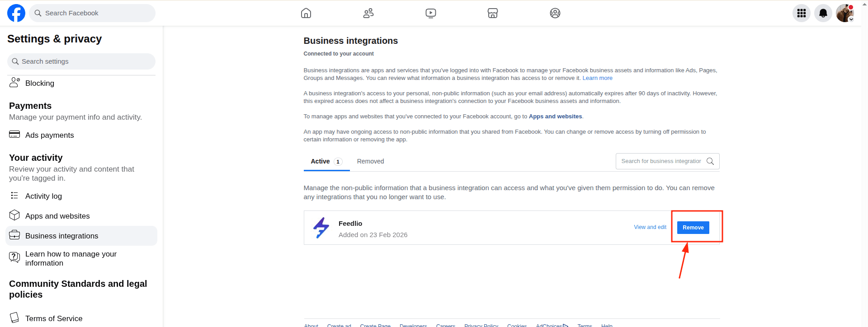Select the Active integrations tab
868x327 pixels.
point(326,161)
